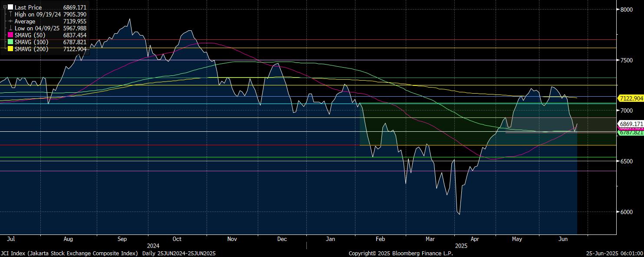Click the SMAVG (200) legend label
The width and height of the screenshot is (644, 257).
click(31, 49)
